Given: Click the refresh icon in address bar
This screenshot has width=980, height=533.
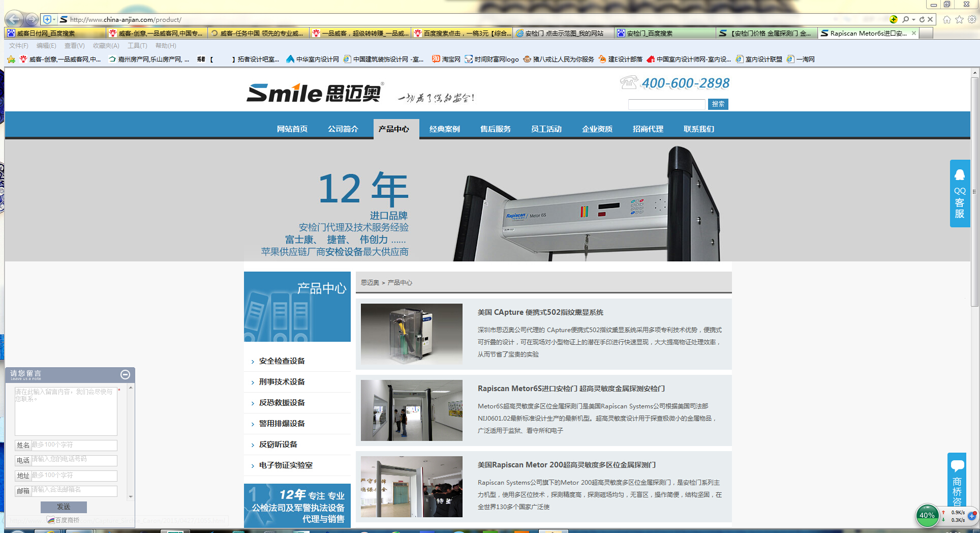Looking at the screenshot, I should [922, 19].
